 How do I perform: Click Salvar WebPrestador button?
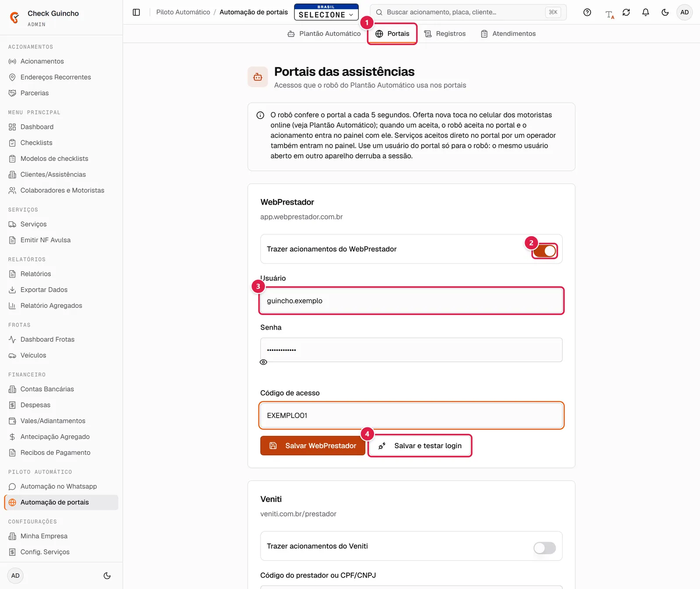tap(313, 446)
